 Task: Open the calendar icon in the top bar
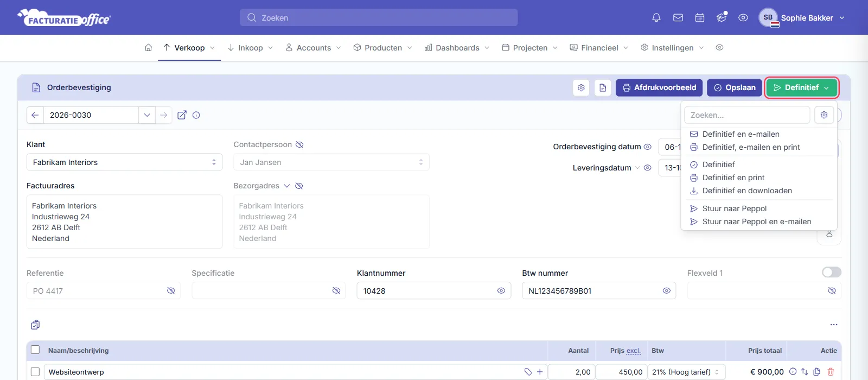click(700, 18)
